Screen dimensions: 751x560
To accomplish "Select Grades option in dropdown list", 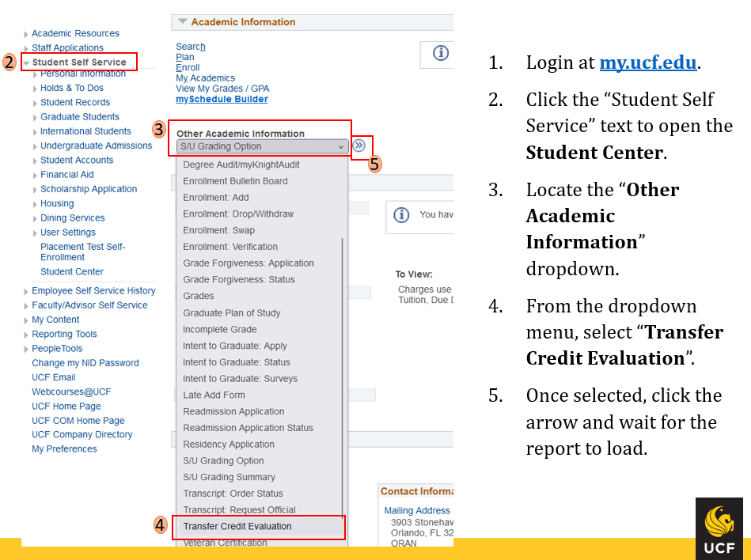I will (259, 296).
